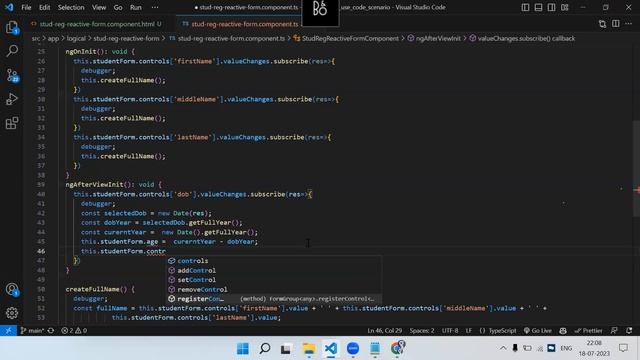Change the LF end-of-line sequence
The image size is (640, 360).
pos(469,331)
